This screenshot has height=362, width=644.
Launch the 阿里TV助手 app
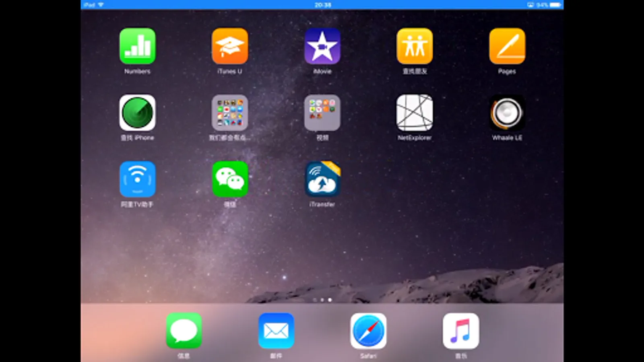pos(137,179)
